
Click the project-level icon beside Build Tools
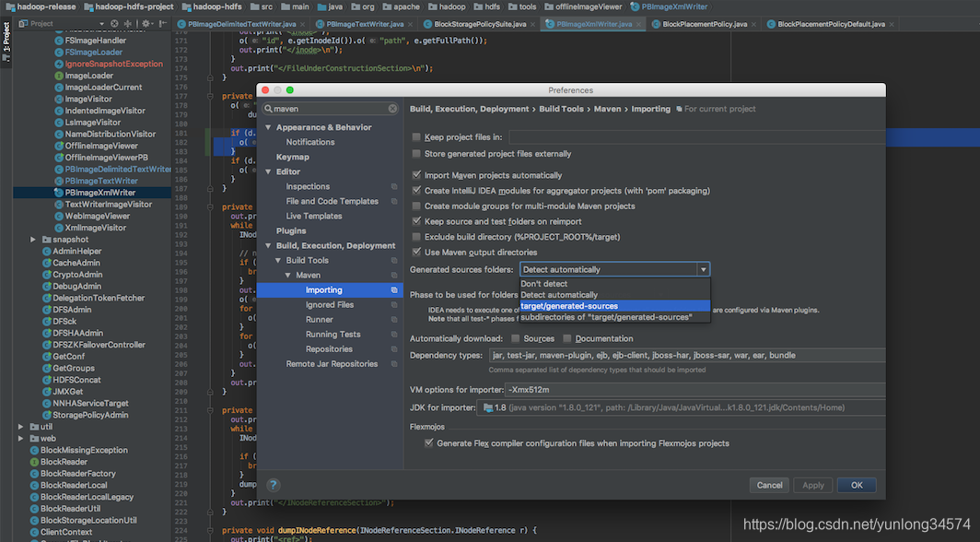click(x=394, y=260)
